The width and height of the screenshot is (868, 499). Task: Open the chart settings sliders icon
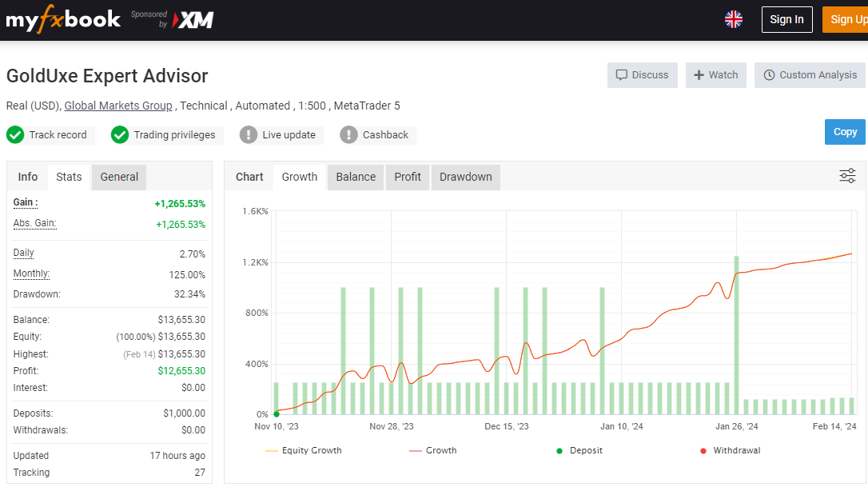pos(847,176)
